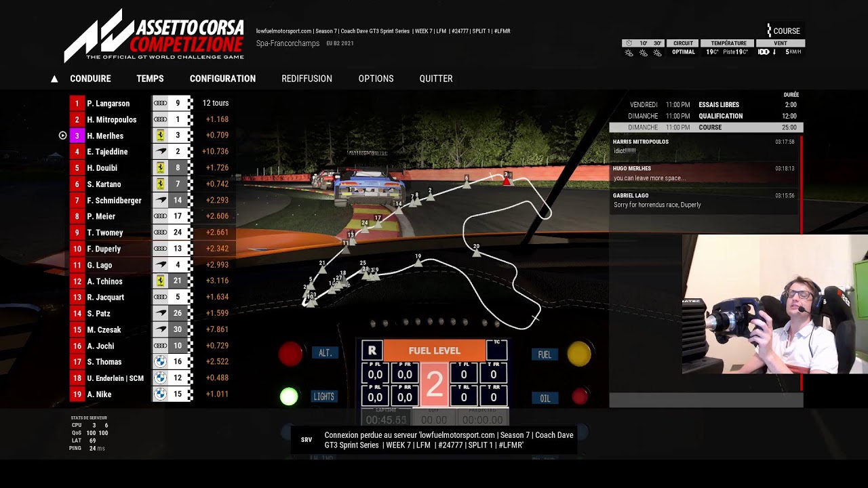Select driver P. Langarson in the standings
Screen dimensions: 868x488
coord(108,104)
